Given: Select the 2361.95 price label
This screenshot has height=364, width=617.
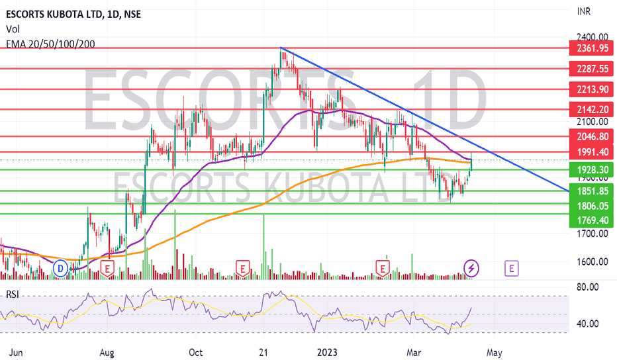Looking at the screenshot, I should [x=591, y=48].
